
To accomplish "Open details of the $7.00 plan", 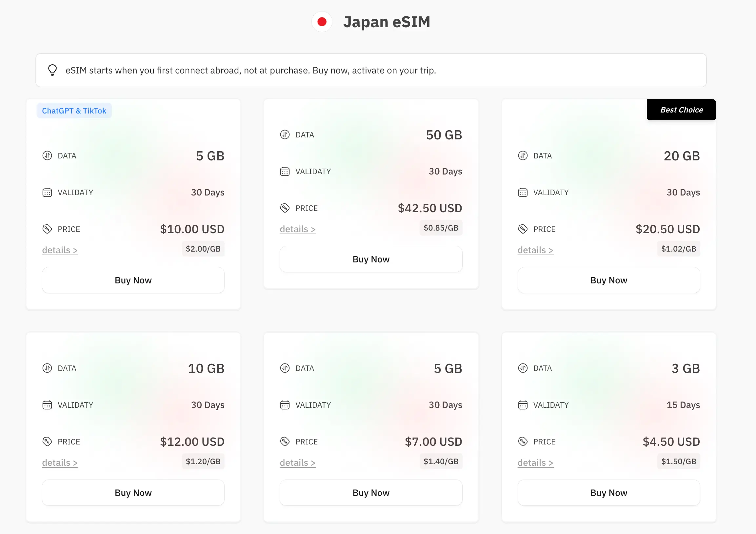I will pos(298,462).
